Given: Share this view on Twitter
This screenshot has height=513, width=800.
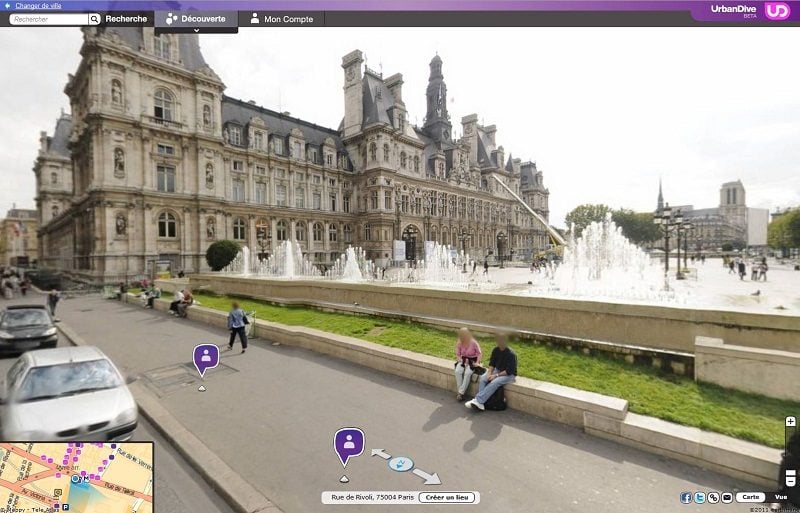Looking at the screenshot, I should (x=700, y=497).
